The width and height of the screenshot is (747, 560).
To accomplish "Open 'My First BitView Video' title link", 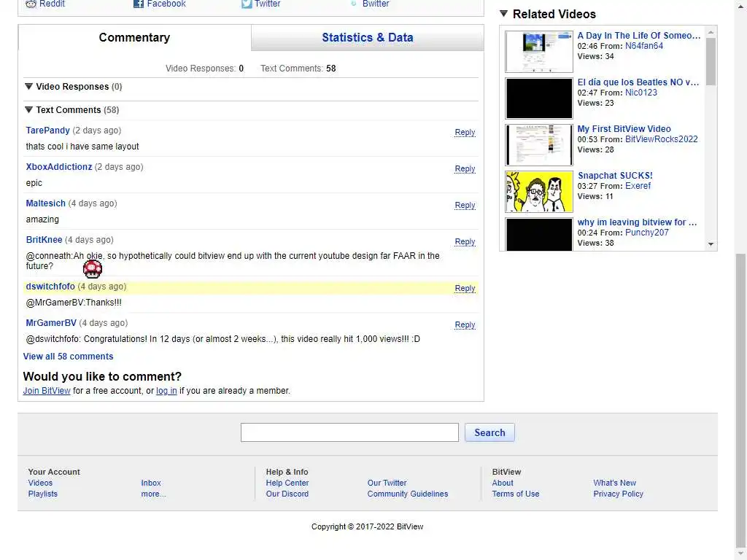I will pos(624,129).
